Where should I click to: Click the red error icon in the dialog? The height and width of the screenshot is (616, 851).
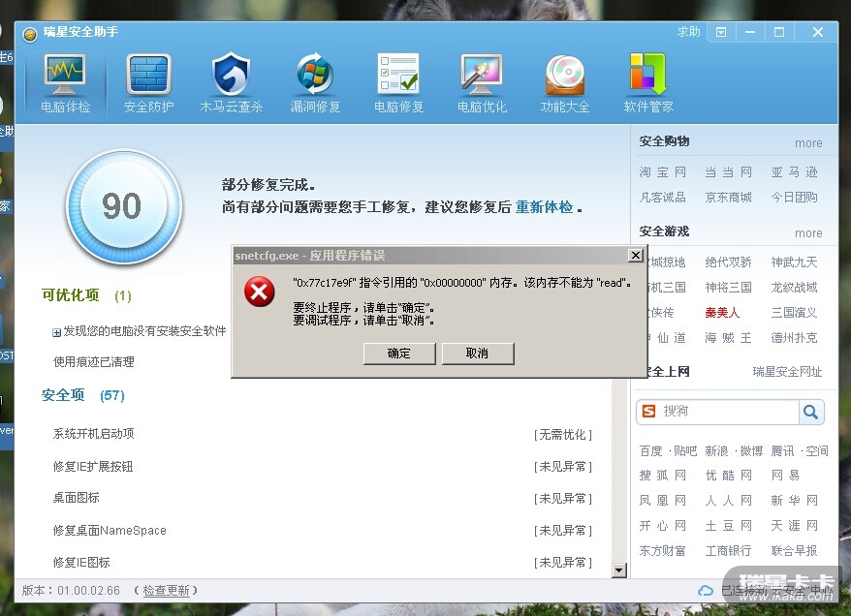(259, 292)
